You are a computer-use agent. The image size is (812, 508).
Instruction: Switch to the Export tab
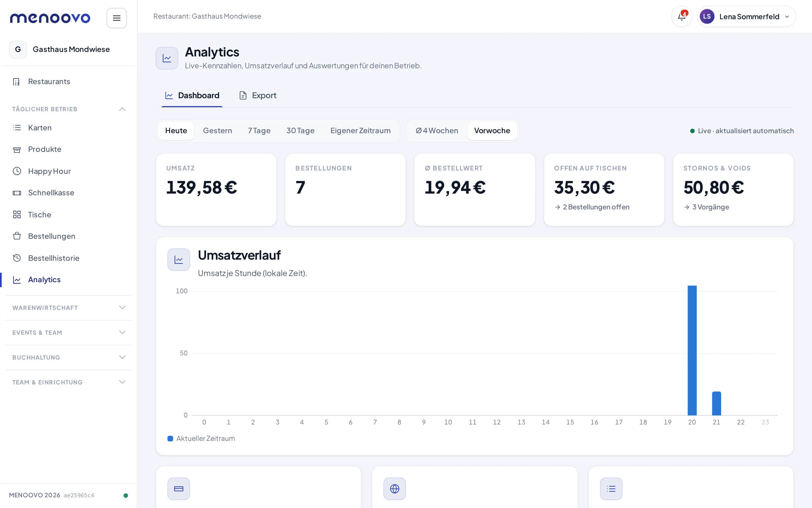pos(258,96)
